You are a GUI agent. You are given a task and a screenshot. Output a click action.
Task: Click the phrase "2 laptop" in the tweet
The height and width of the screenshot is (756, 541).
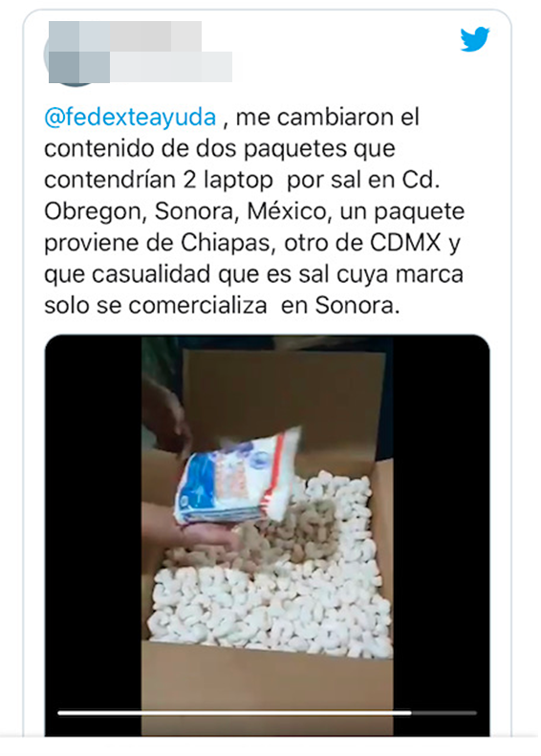click(228, 181)
